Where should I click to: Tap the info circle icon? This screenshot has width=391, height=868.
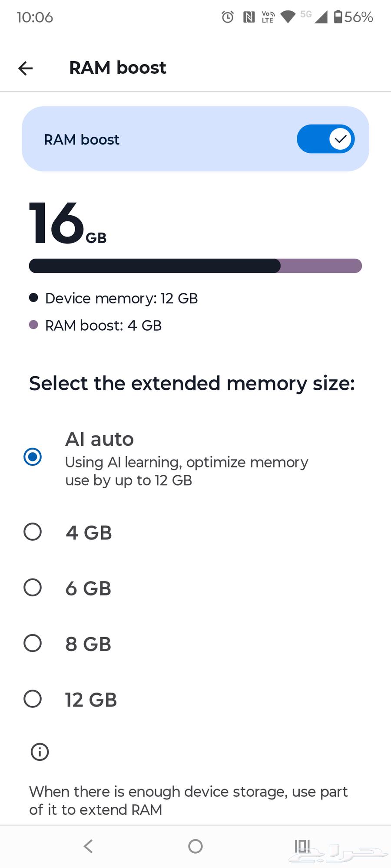40,752
